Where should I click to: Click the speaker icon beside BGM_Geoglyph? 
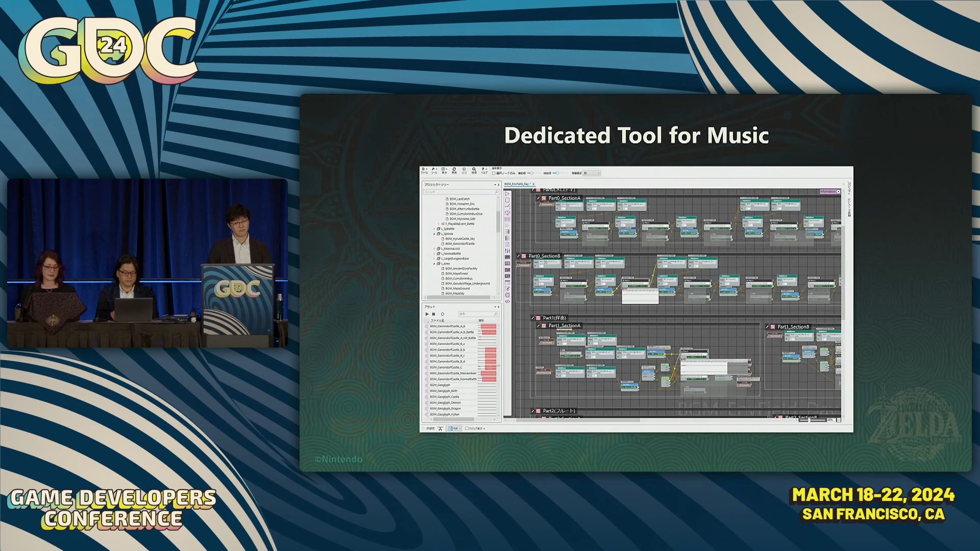tap(427, 385)
